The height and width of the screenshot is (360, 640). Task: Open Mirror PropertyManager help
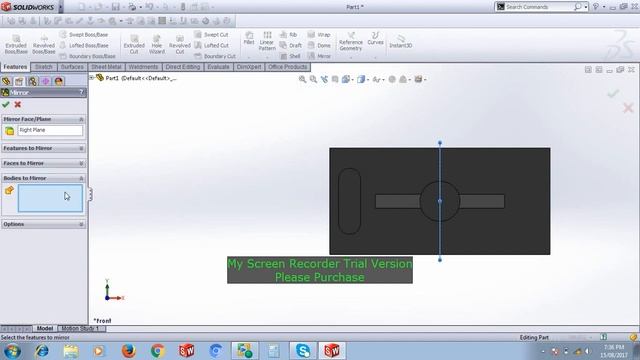point(81,93)
